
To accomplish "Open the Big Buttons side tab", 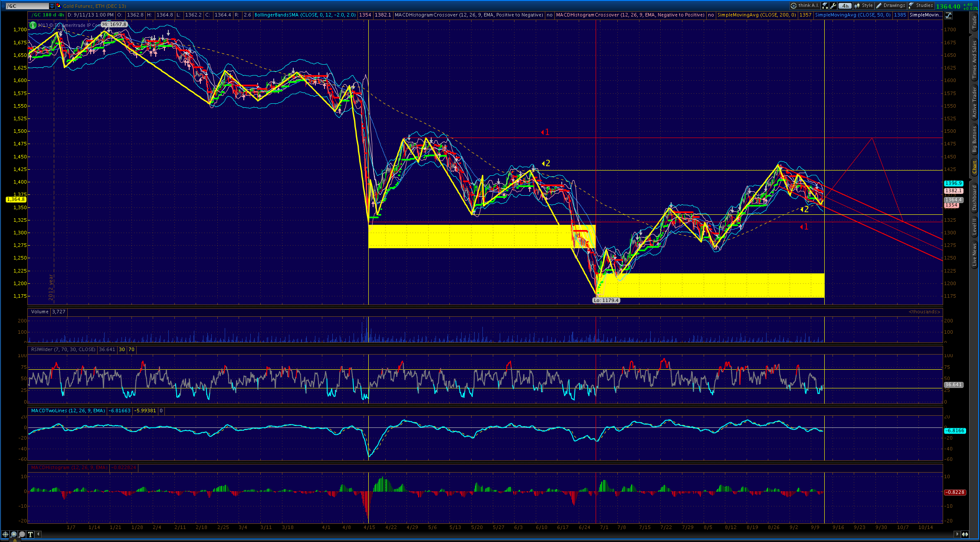I will coord(974,140).
